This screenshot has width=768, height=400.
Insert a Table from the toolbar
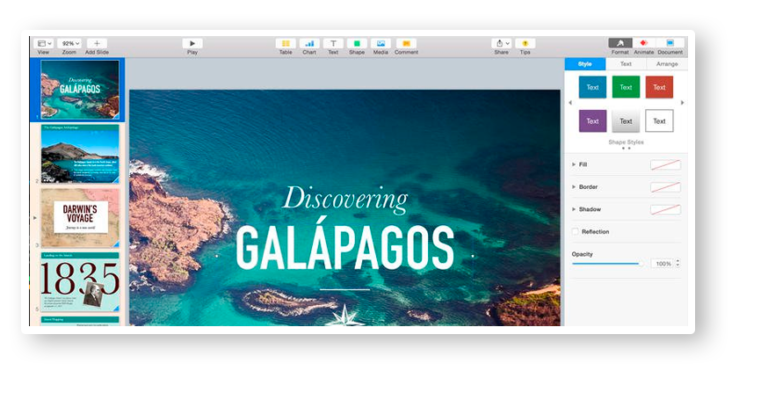pyautogui.click(x=285, y=43)
